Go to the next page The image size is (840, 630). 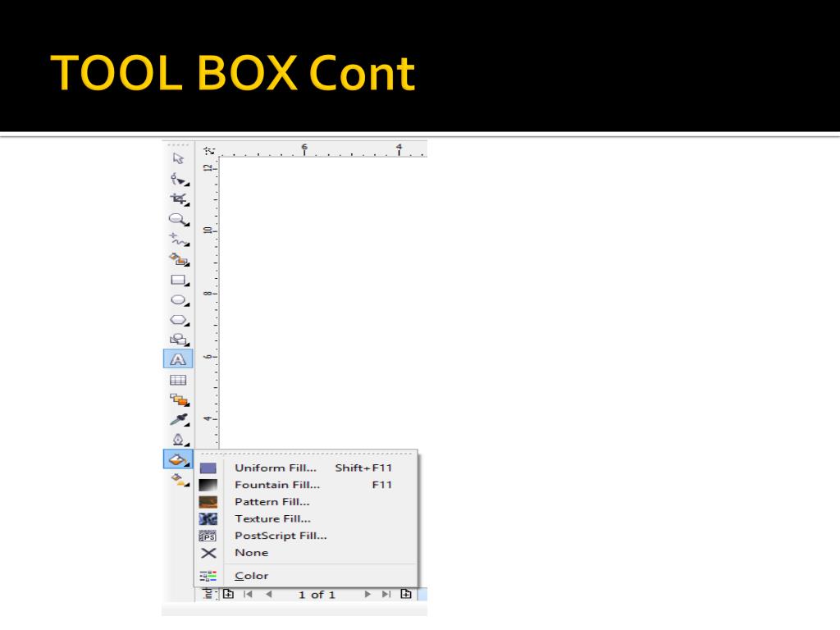coord(367,594)
